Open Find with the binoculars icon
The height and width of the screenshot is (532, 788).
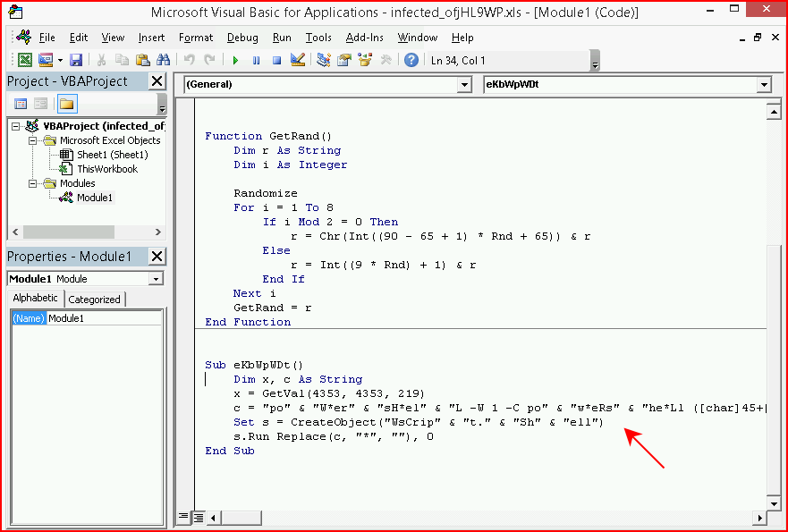[x=164, y=60]
